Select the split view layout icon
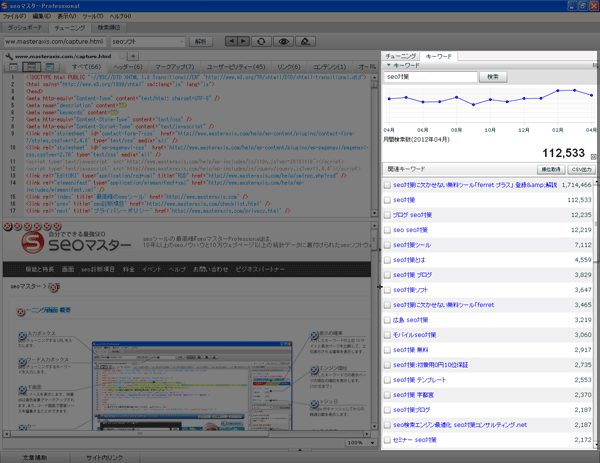Image resolution: width=600 pixels, height=463 pixels. (33, 68)
